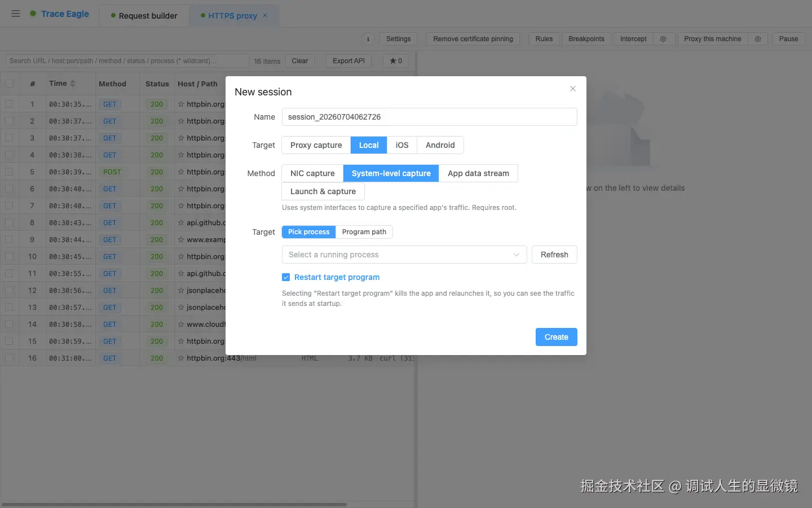Star the request in row 1
Screen dimensions: 812x508
(x=181, y=104)
